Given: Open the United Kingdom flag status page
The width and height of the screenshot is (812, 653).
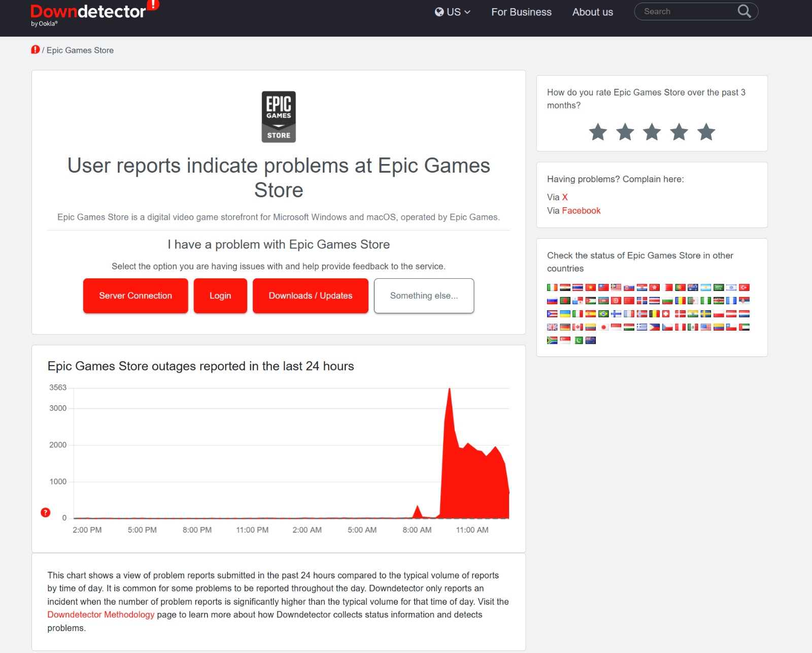Looking at the screenshot, I should (552, 327).
